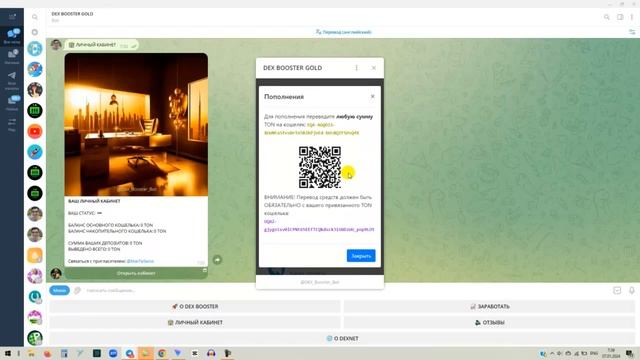Click the yellow TON deposit wallet address
The image size is (640, 360).
pos(312,129)
